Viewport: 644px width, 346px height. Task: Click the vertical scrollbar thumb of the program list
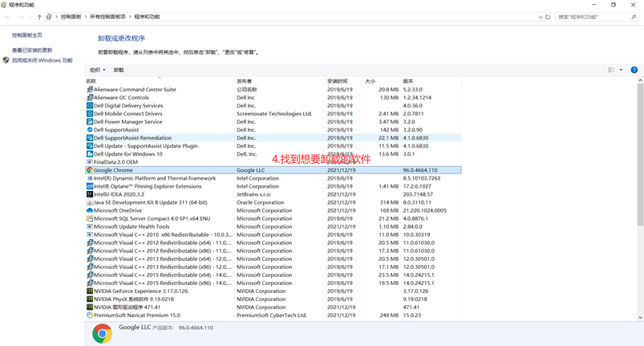pyautogui.click(x=640, y=154)
